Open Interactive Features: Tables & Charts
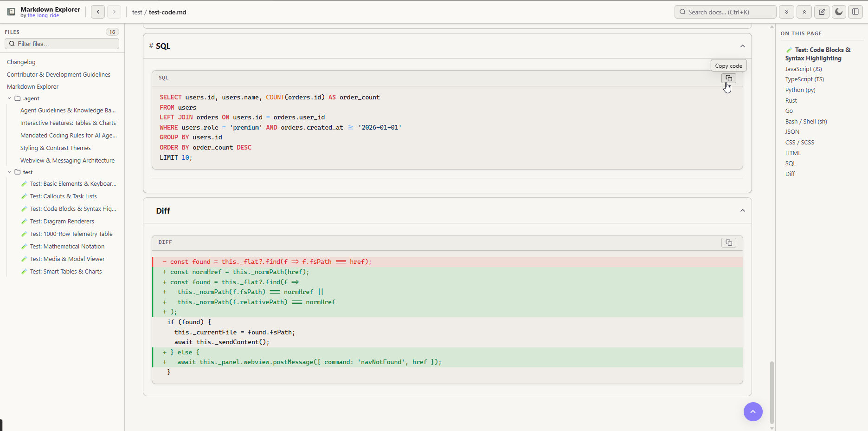 tap(68, 123)
